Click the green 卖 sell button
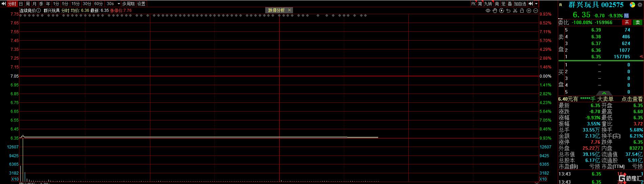The height and width of the screenshot is (184, 644). 638,22
